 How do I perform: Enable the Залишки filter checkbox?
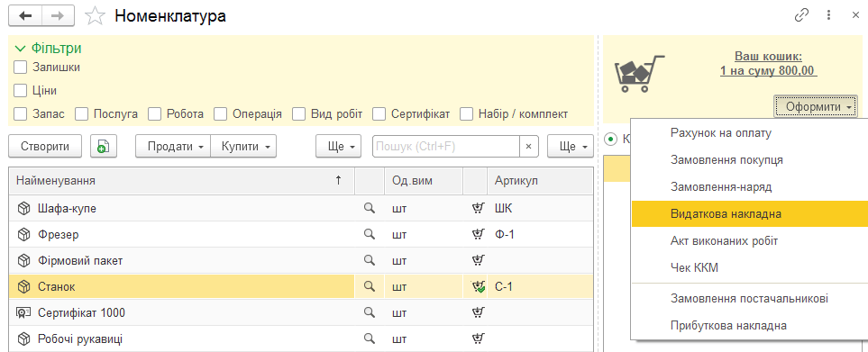[x=21, y=68]
